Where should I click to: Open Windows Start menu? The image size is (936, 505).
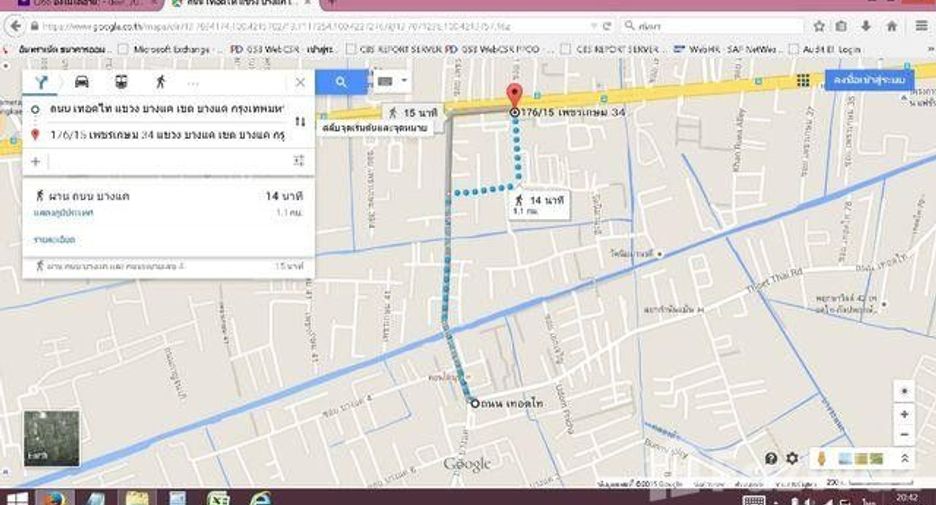(16, 498)
